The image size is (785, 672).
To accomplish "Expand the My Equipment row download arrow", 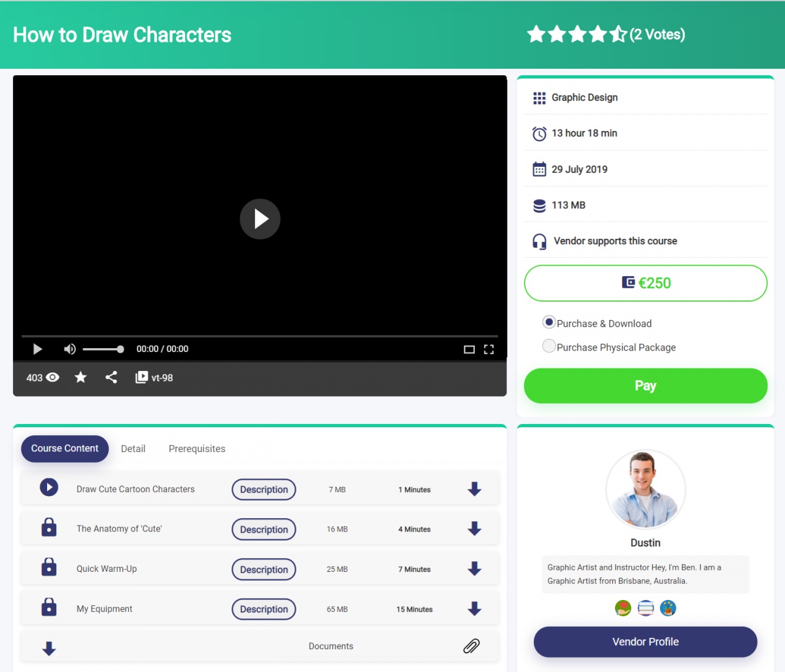I will [x=474, y=609].
